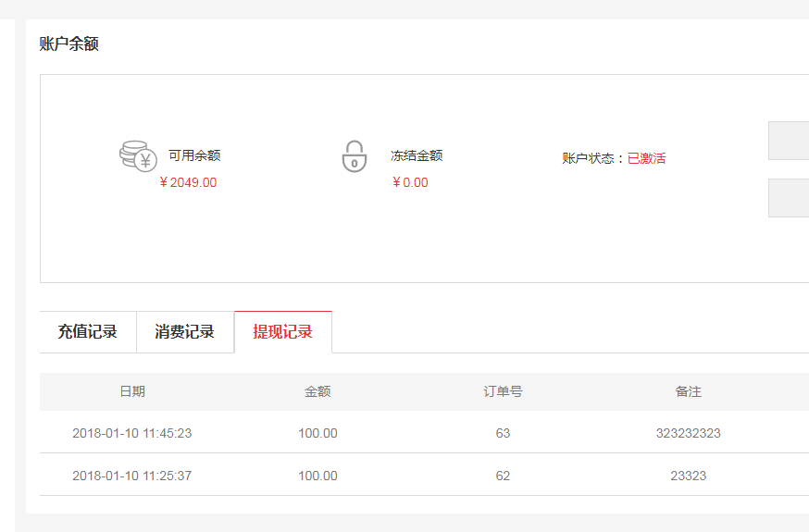Click the ¥2049.00 available balance amount
The width and height of the screenshot is (809, 532).
pos(188,182)
